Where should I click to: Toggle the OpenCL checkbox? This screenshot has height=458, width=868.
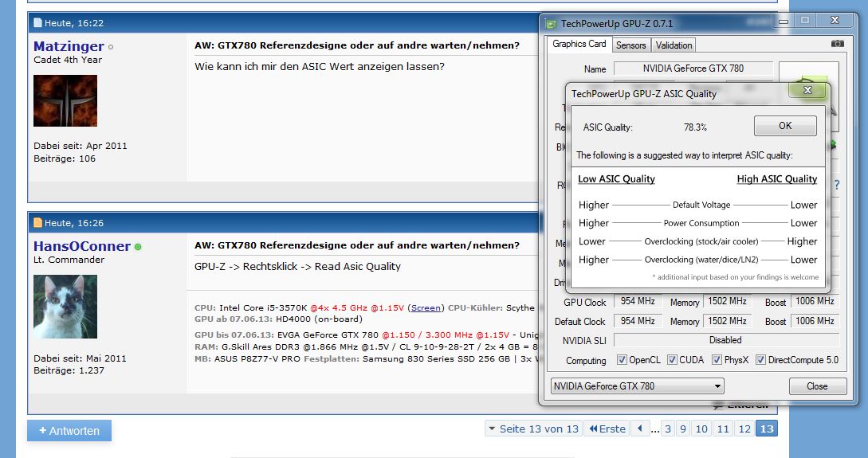pos(622,359)
